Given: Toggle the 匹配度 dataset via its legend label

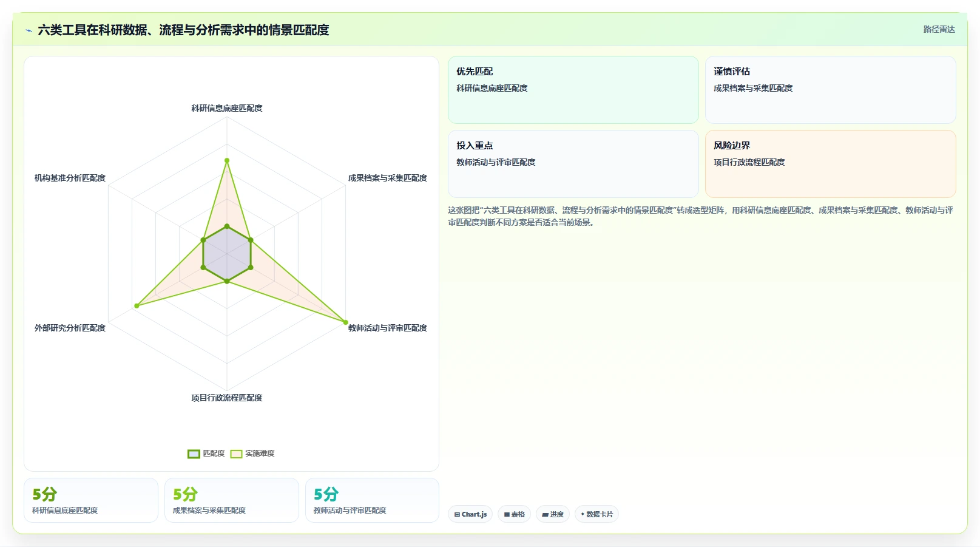Looking at the screenshot, I should [214, 454].
